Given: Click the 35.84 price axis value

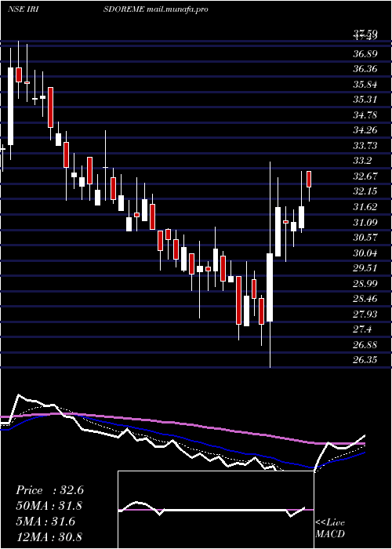Looking at the screenshot, I should (365, 85).
